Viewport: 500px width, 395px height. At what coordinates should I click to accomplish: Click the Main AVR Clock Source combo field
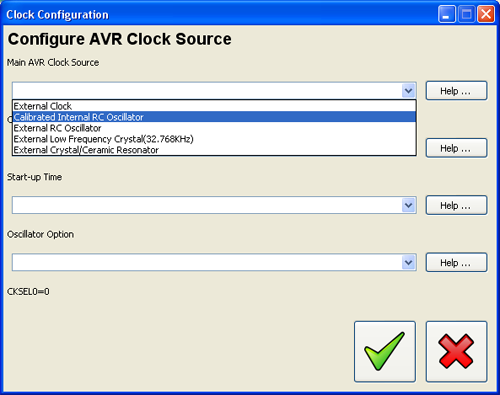click(x=214, y=90)
